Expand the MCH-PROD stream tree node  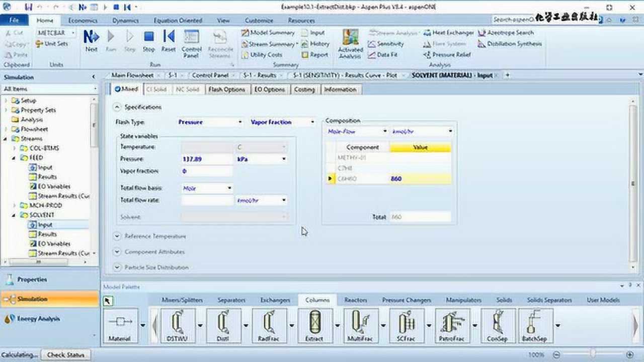click(x=15, y=205)
